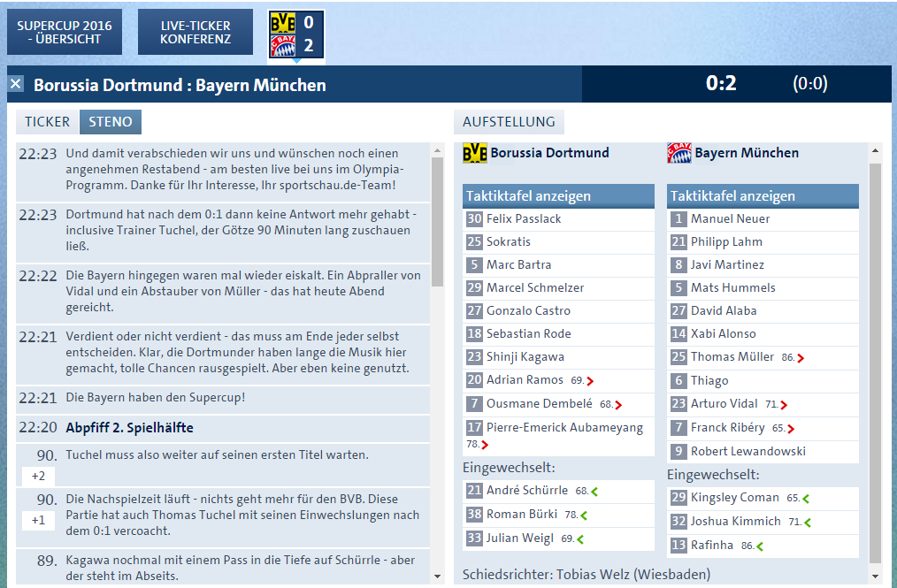This screenshot has height=588, width=897.
Task: Click number badge 25 of Sokratis
Action: pyautogui.click(x=474, y=241)
